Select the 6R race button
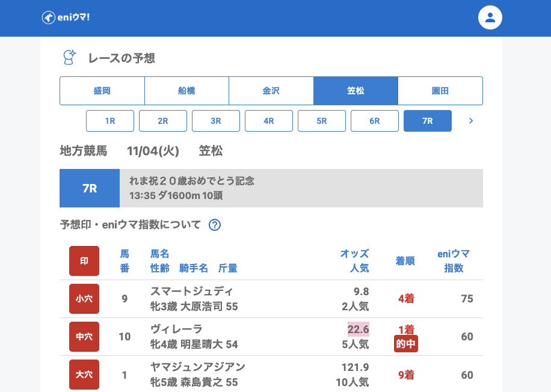 click(x=375, y=121)
